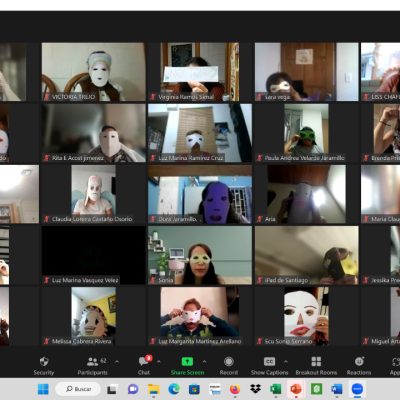The image size is (400, 400).
Task: Select Luz Marina Ramirez Cruz video tile
Action: tap(200, 133)
